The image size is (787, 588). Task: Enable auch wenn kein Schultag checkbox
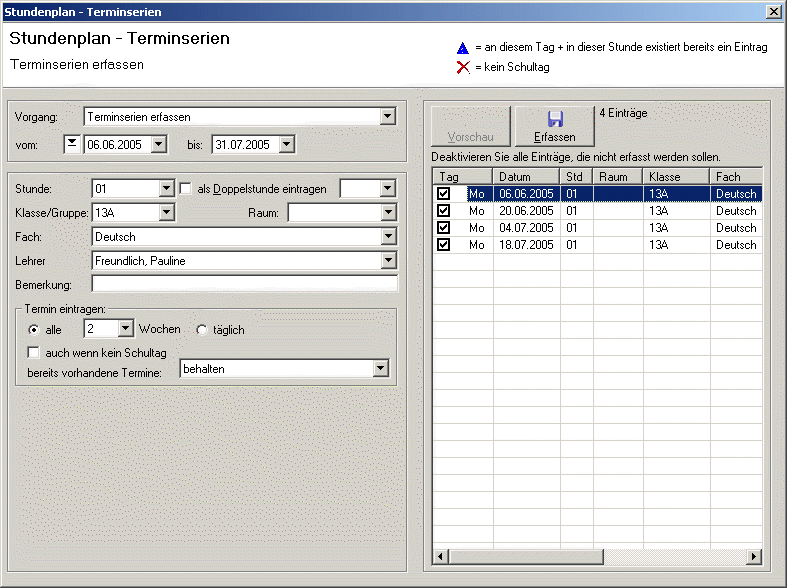click(x=34, y=353)
